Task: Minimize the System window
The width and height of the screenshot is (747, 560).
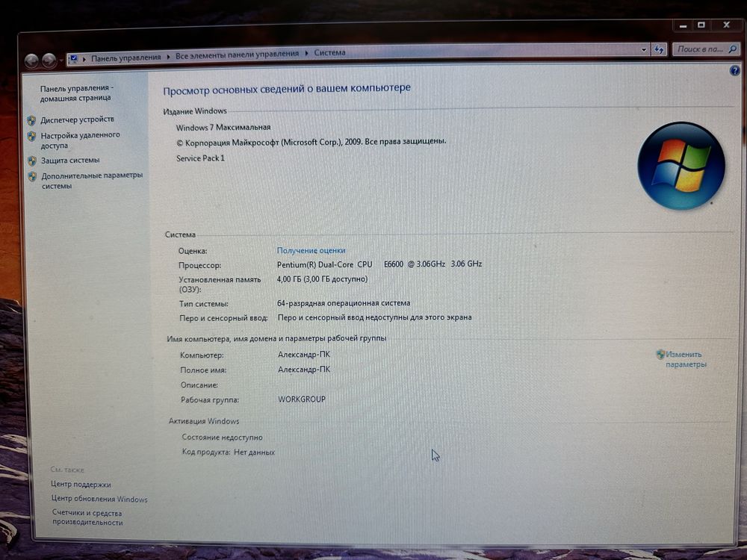Action: [x=683, y=25]
